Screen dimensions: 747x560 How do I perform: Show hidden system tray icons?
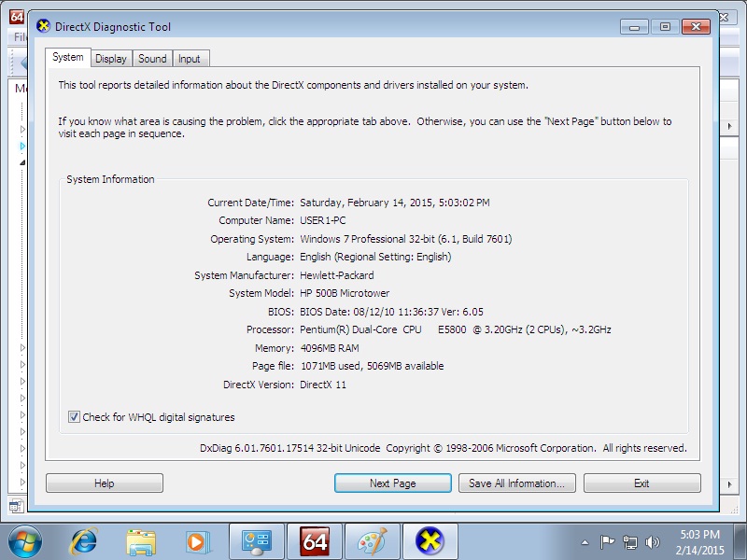585,541
